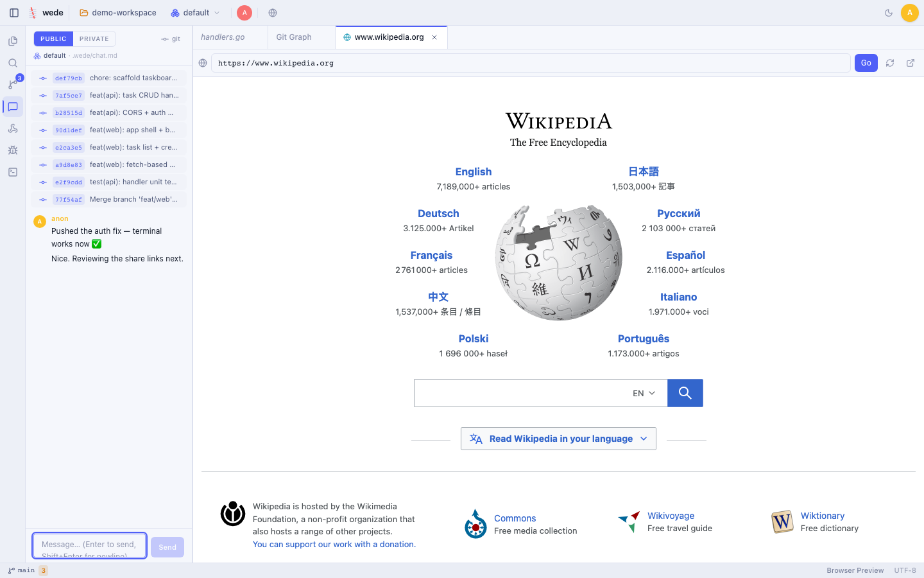Open page in external browser icon
Screen dimensions: 924x578
click(x=911, y=63)
